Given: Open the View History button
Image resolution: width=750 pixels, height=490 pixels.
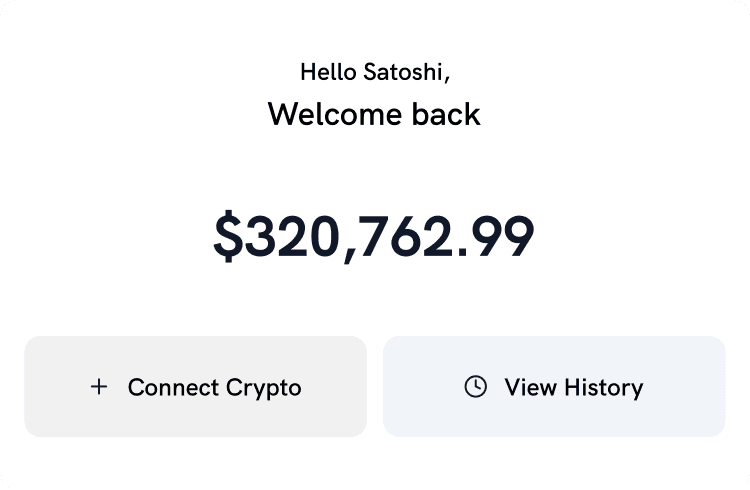Looking at the screenshot, I should (554, 387).
